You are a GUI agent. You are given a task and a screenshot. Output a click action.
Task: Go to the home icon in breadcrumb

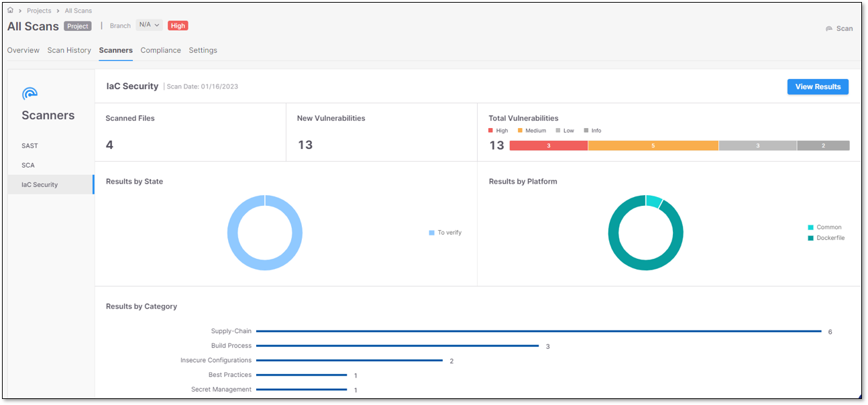[x=10, y=11]
